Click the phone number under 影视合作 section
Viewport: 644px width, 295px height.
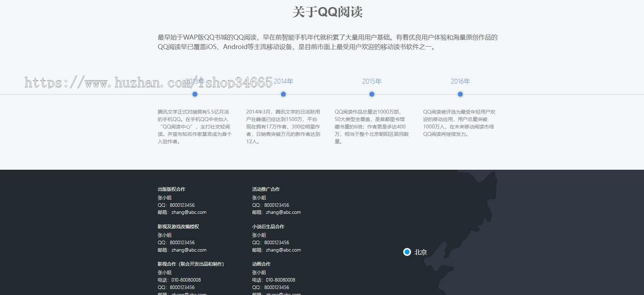185,280
